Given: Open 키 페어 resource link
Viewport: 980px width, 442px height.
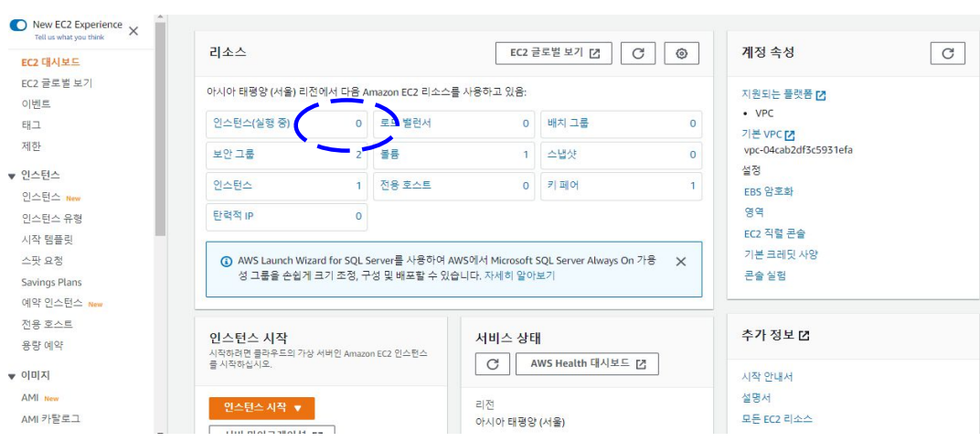Looking at the screenshot, I should [562, 186].
